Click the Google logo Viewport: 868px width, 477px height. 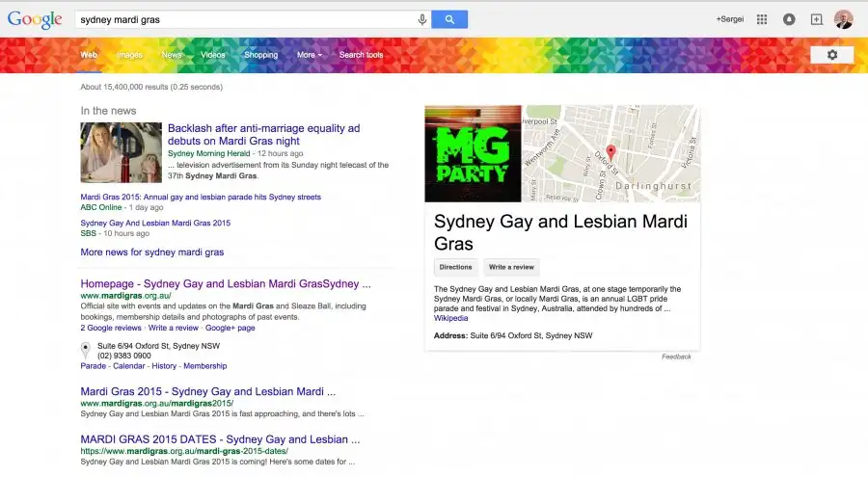tap(35, 19)
